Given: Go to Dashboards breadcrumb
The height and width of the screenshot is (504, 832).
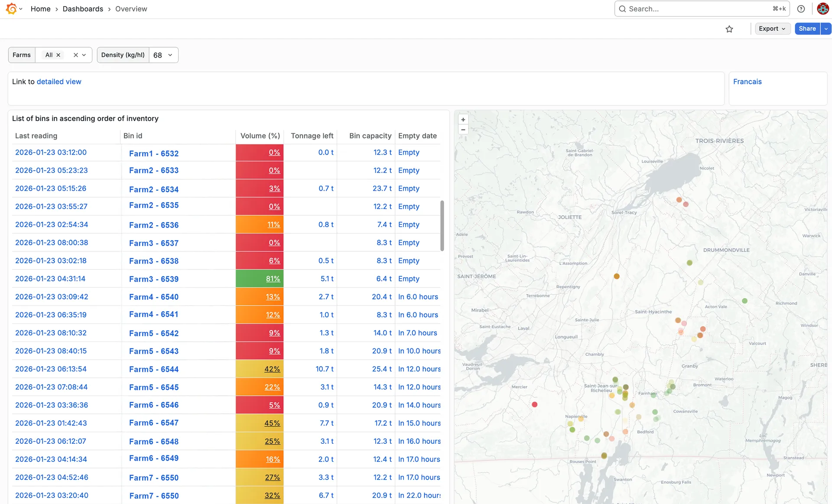Looking at the screenshot, I should coord(83,9).
